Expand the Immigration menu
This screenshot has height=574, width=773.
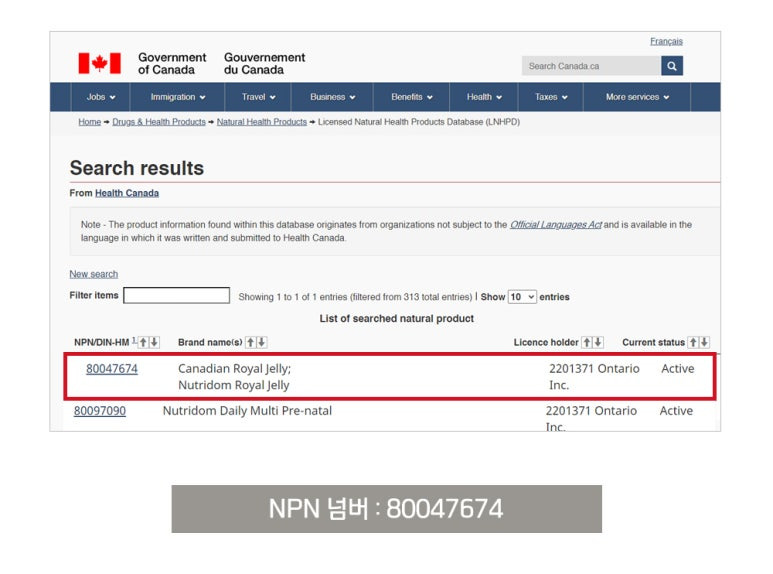coord(177,97)
